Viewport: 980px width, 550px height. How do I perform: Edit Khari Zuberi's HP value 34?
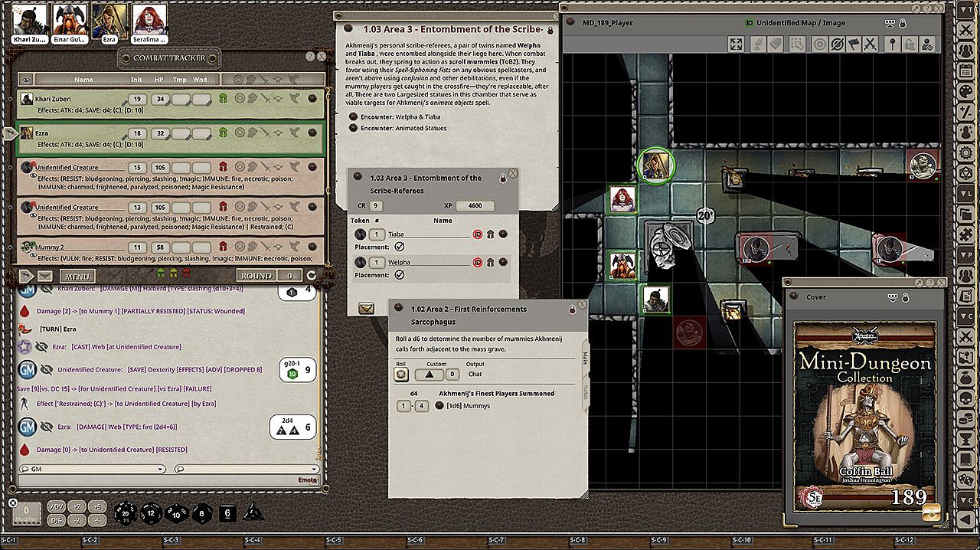click(x=159, y=99)
